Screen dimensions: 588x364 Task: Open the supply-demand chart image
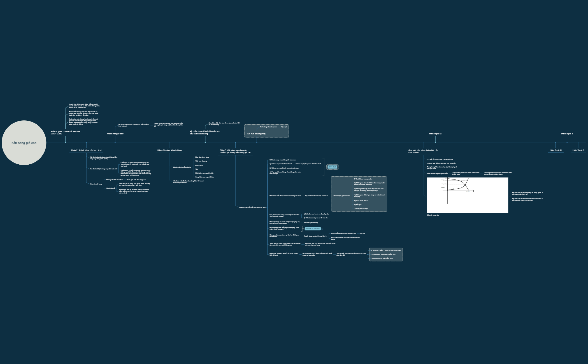coord(467,195)
